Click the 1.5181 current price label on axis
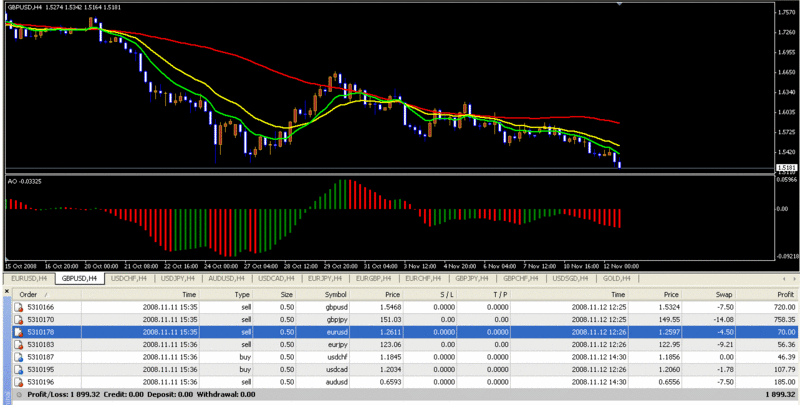800x405 pixels. click(x=787, y=167)
